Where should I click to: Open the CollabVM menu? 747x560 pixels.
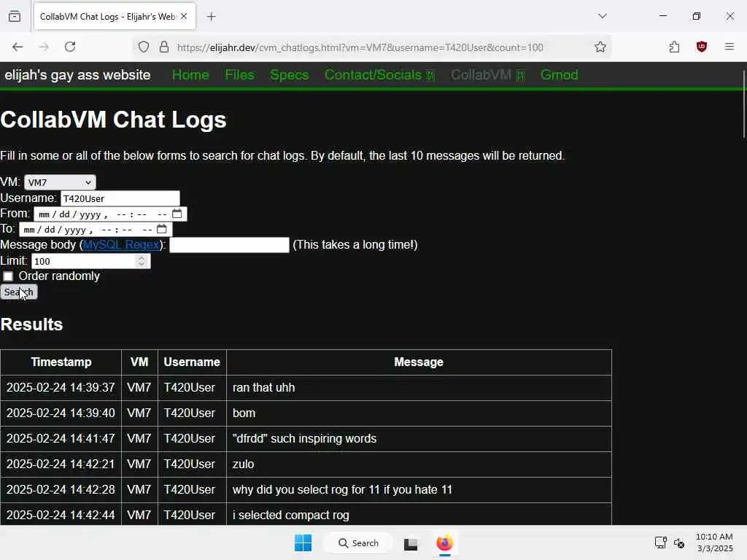[487, 75]
